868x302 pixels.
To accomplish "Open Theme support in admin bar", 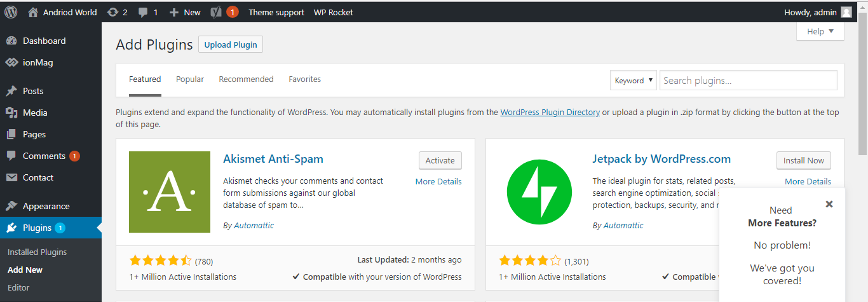I will [276, 12].
